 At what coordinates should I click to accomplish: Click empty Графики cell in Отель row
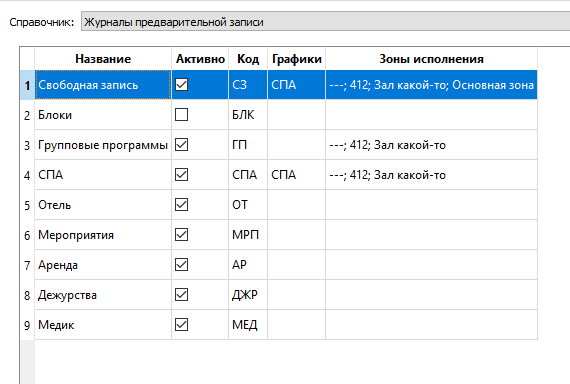pos(297,205)
